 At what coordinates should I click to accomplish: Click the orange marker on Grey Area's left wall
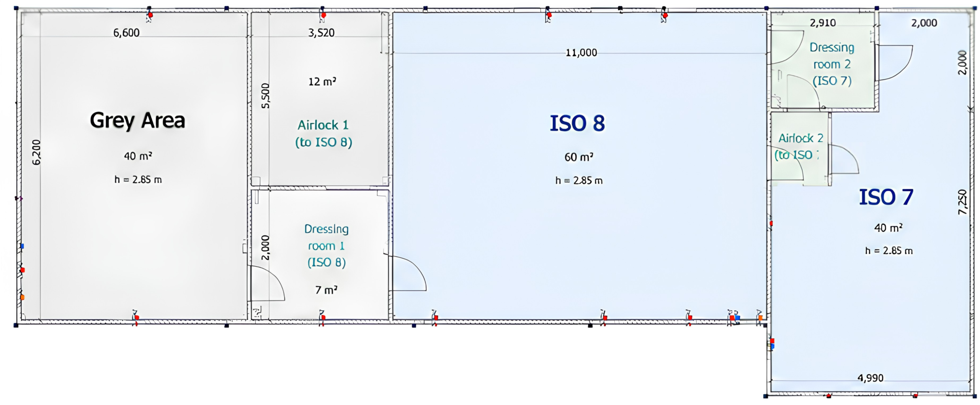22,297
